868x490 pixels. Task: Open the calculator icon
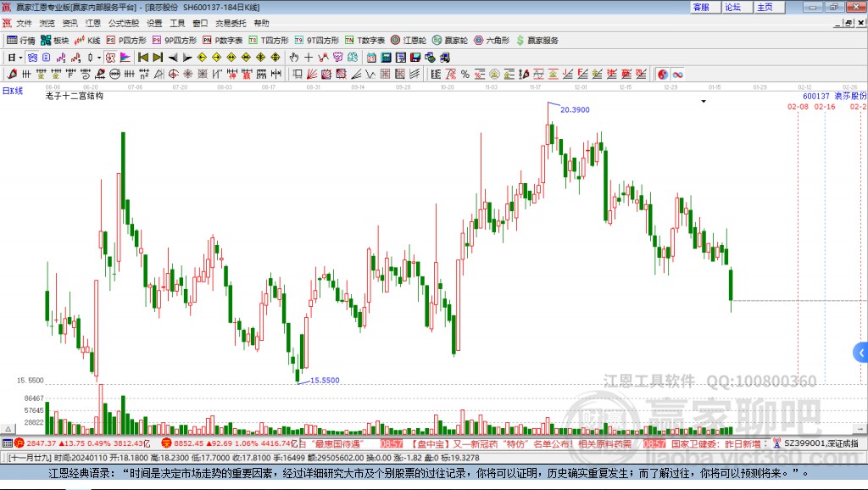386,58
